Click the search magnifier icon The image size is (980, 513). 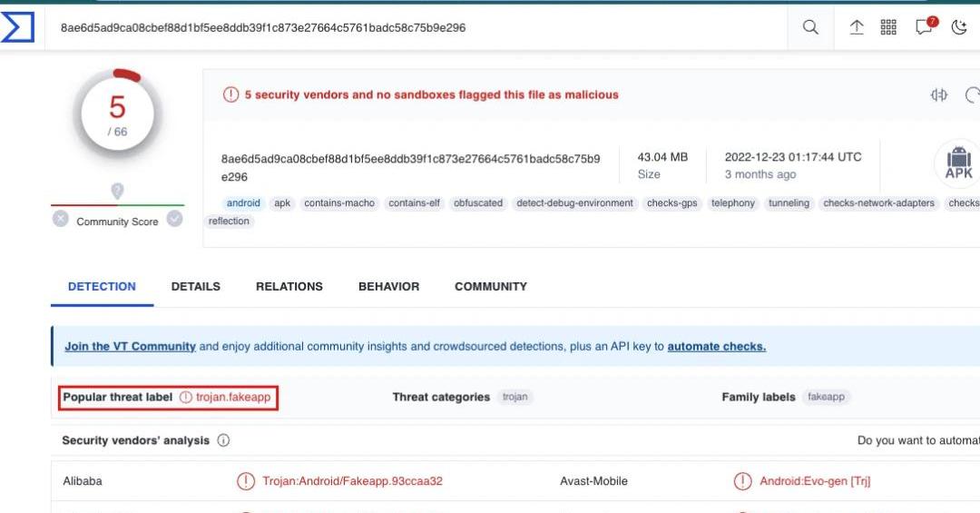click(810, 27)
